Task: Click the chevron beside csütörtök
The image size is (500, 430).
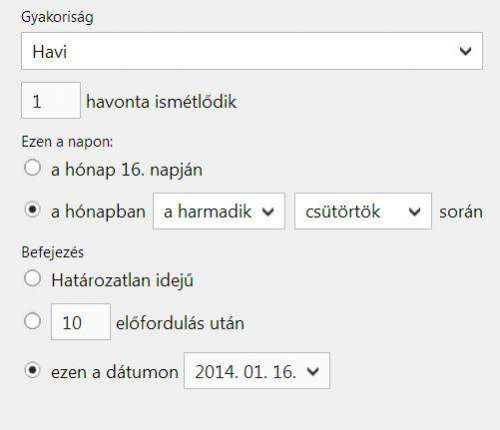Action: coord(414,212)
